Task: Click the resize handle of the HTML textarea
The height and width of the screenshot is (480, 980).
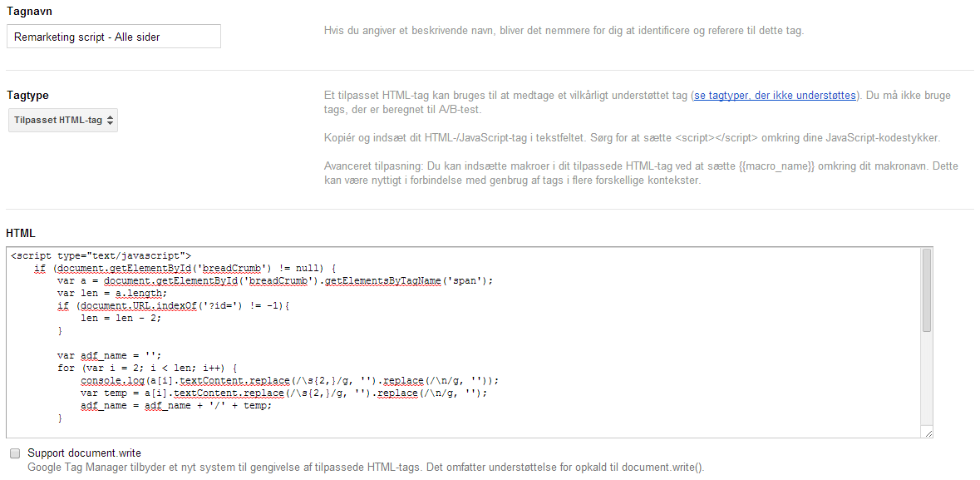Action: tap(928, 433)
